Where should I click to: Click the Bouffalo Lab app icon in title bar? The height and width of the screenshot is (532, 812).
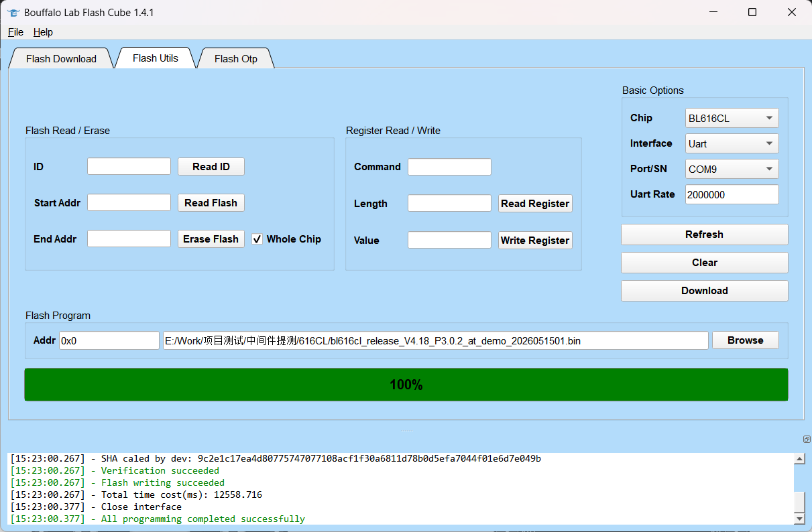[13, 12]
